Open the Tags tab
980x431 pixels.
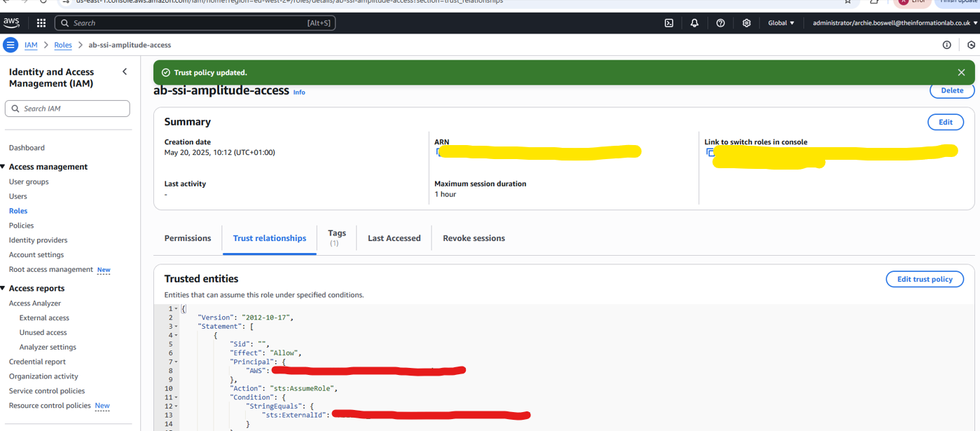click(337, 238)
